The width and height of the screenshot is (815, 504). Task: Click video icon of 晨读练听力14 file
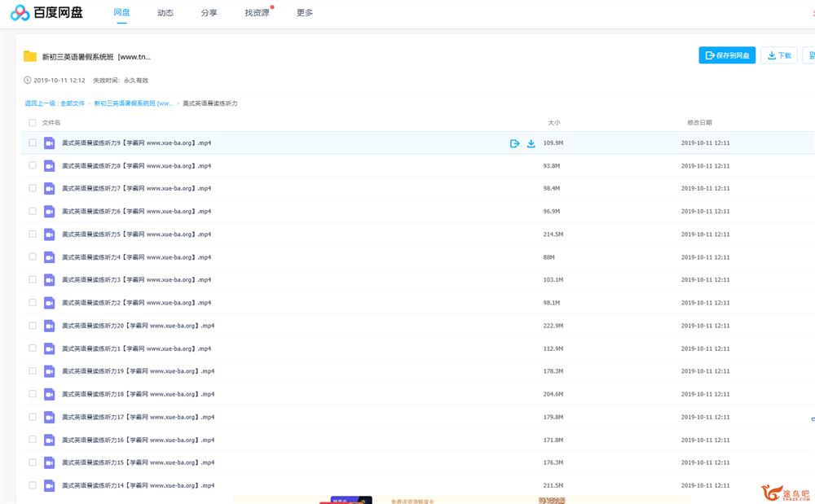coord(50,485)
